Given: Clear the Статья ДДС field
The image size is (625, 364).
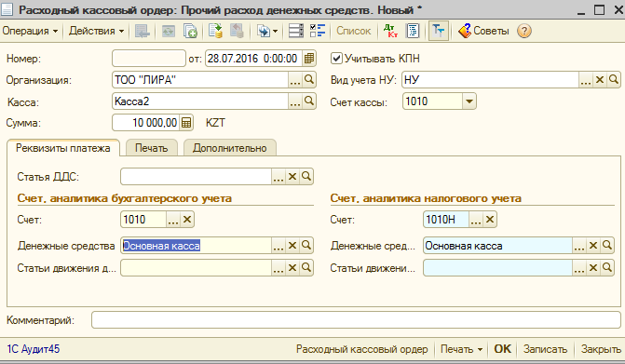Looking at the screenshot, I should click(x=292, y=177).
